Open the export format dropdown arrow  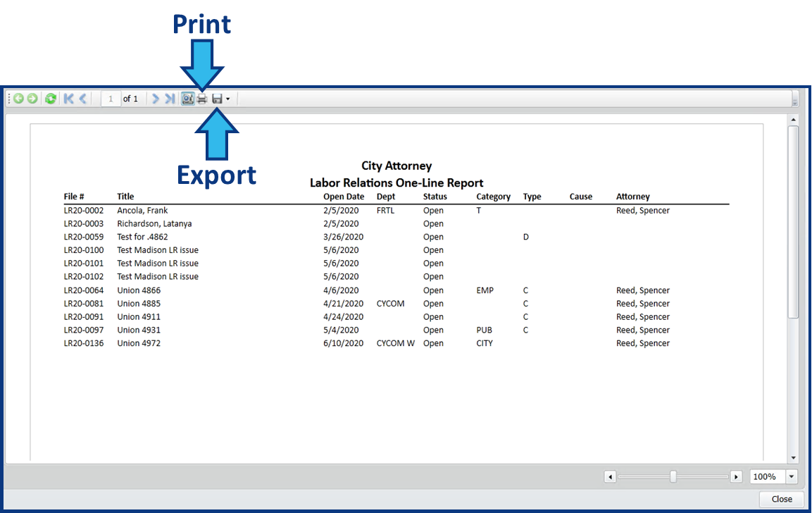(228, 99)
